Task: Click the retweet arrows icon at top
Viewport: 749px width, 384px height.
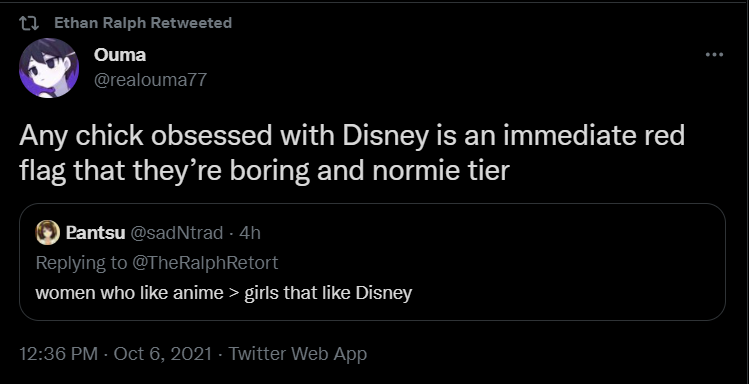Action: (x=28, y=23)
